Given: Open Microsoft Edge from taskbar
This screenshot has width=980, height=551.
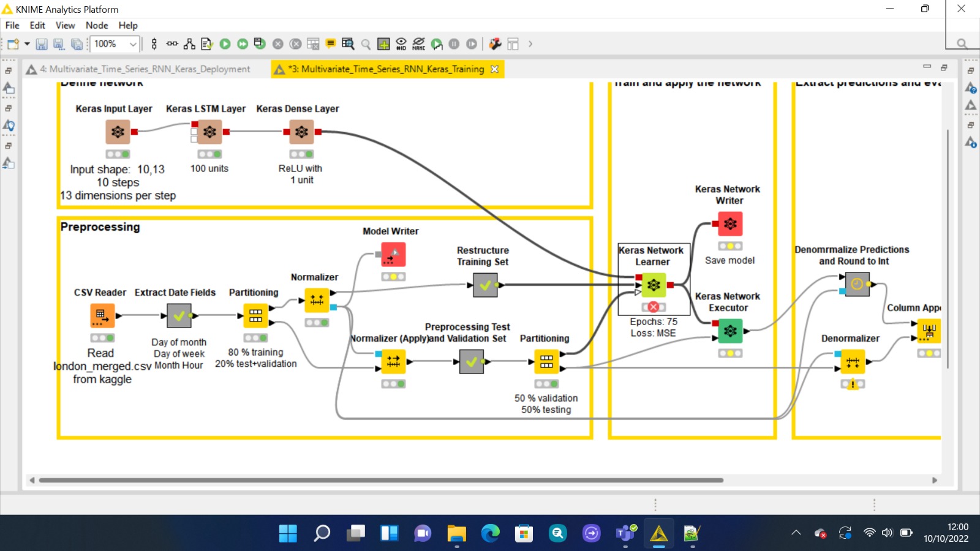Looking at the screenshot, I should coord(490,533).
